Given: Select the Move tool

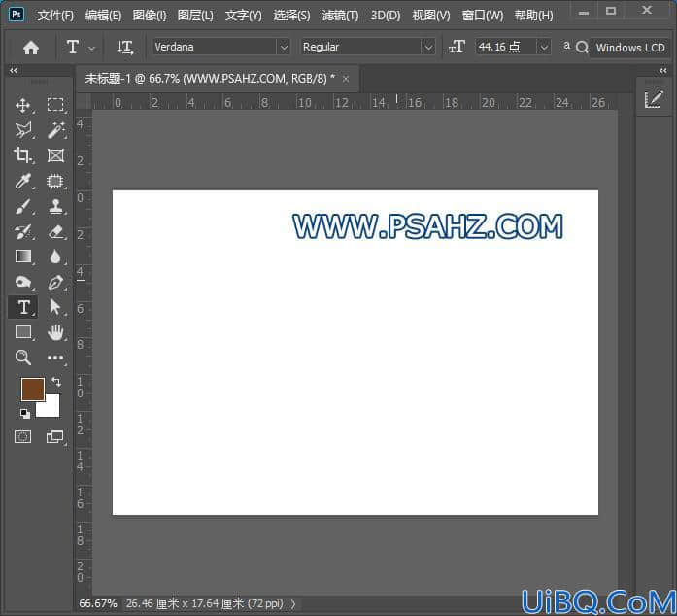Looking at the screenshot, I should tap(23, 105).
